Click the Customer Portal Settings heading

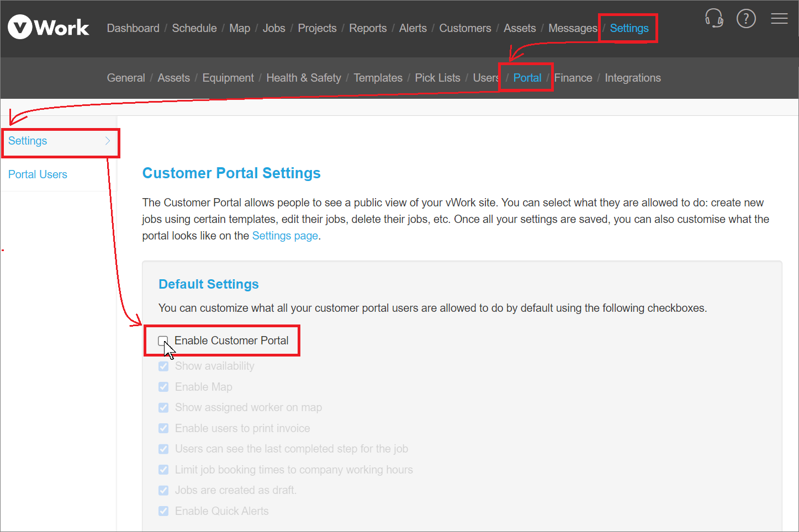click(231, 173)
